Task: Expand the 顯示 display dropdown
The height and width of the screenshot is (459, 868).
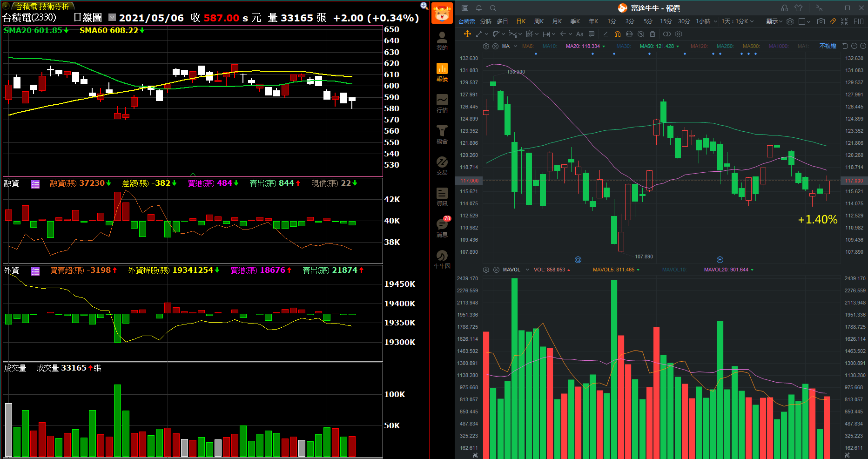Action: 774,21
